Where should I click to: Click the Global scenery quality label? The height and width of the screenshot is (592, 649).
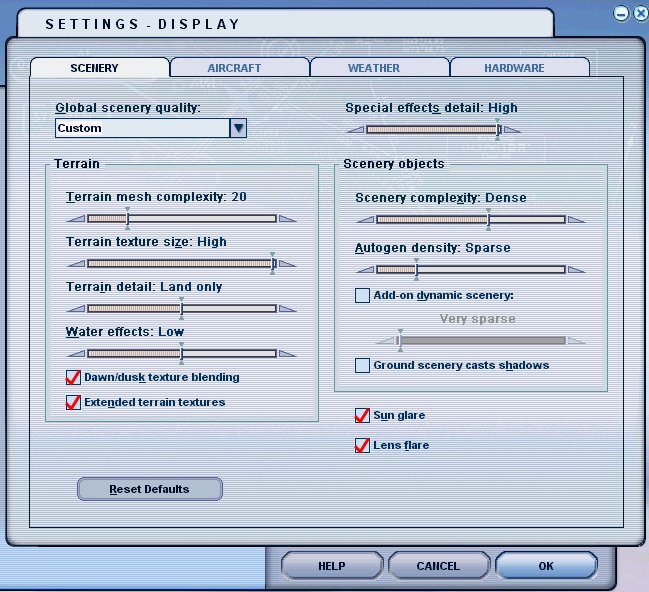point(128,108)
